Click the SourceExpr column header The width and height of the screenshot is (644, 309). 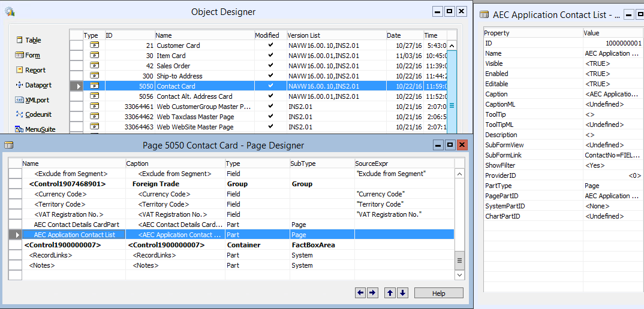click(x=405, y=163)
